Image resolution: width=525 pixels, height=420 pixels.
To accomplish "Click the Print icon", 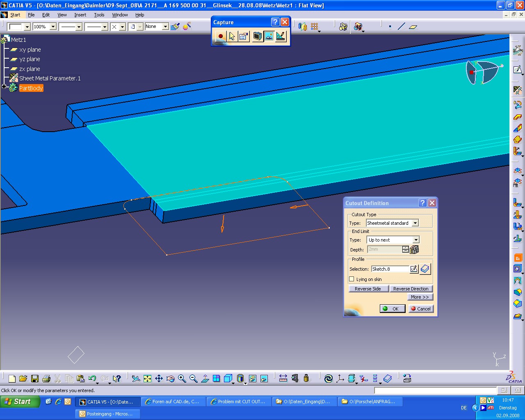I will (x=46, y=379).
